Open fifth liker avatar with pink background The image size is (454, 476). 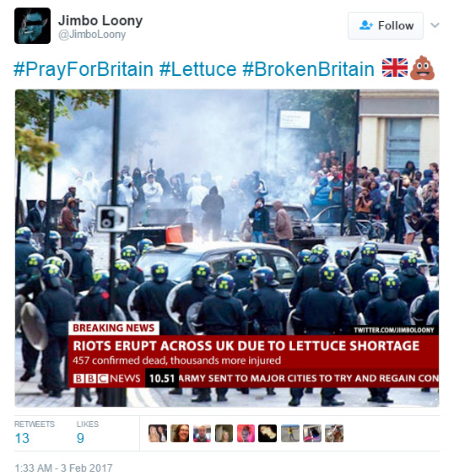(246, 433)
